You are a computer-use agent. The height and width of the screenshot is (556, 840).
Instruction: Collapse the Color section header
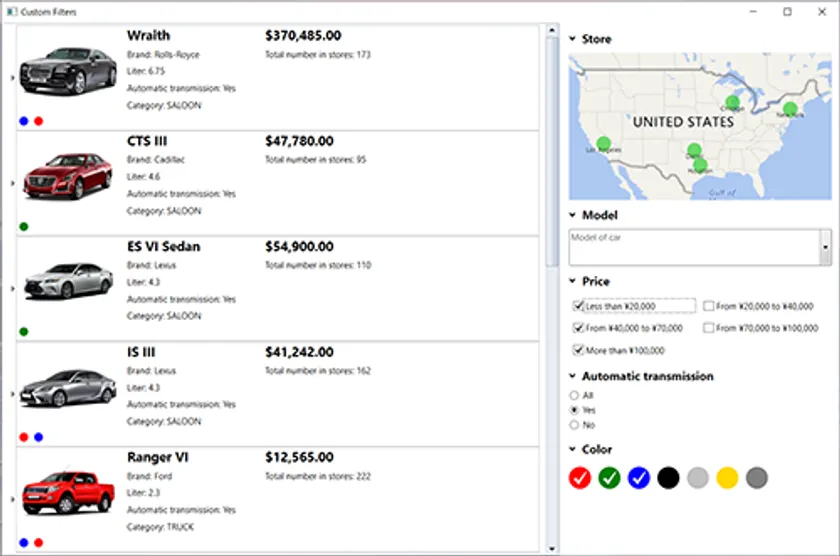[572, 450]
